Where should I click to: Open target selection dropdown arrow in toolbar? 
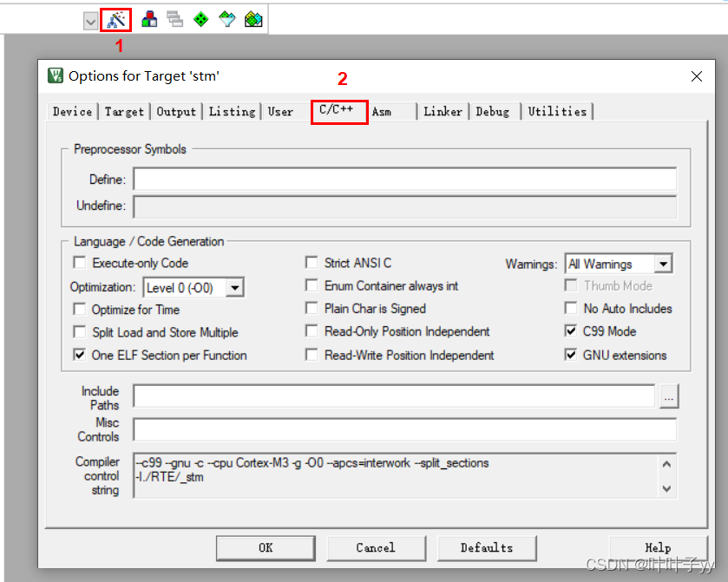pyautogui.click(x=90, y=21)
